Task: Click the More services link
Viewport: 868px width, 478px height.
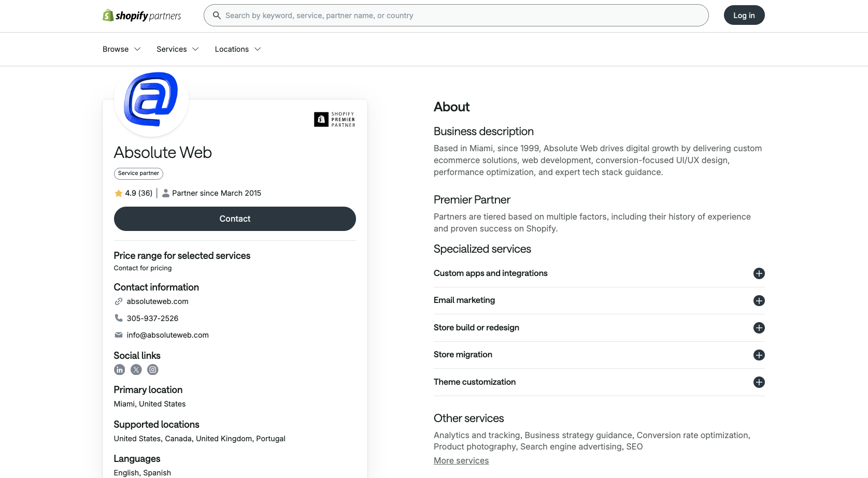Action: (x=461, y=460)
